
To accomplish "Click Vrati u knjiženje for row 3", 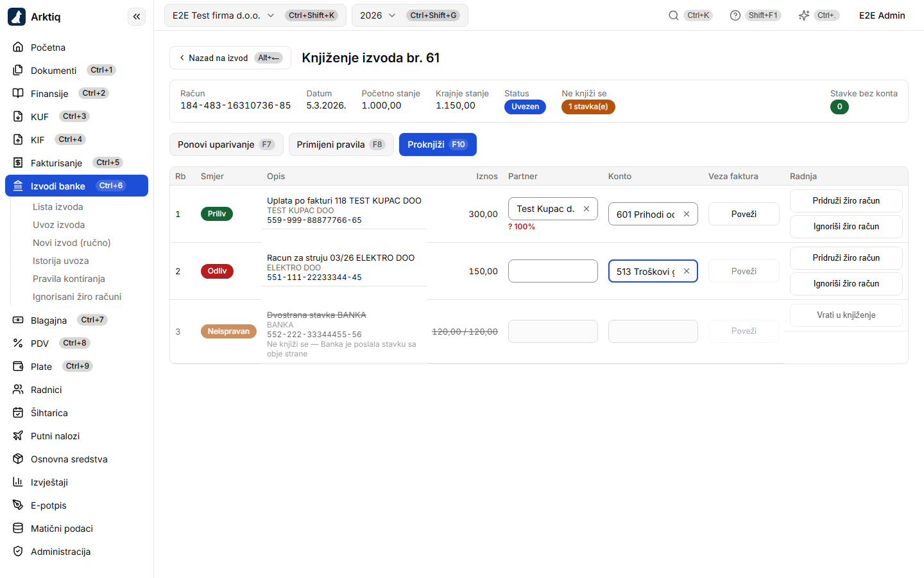I will coord(846,315).
